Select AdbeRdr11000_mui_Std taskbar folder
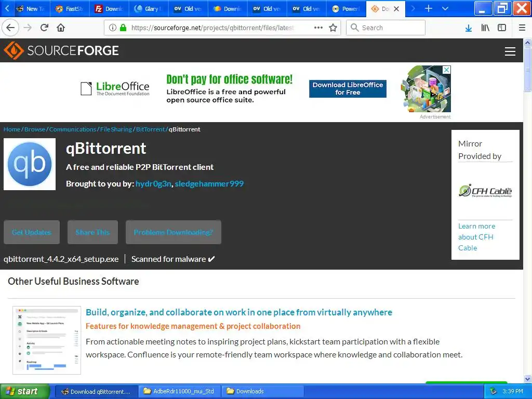This screenshot has width=532, height=399. pyautogui.click(x=180, y=392)
